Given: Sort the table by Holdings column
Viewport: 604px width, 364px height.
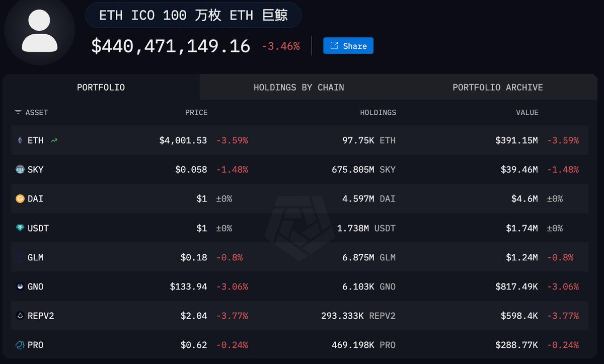Looking at the screenshot, I should (377, 112).
